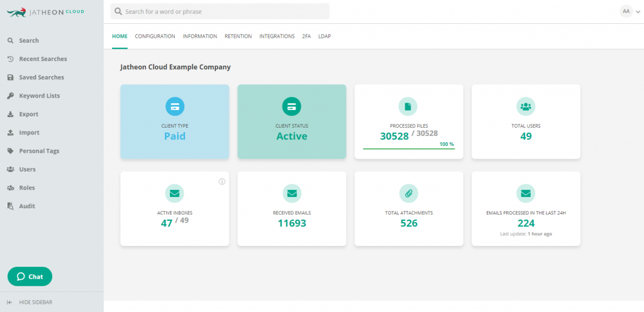Open Saved Searches in the sidebar
644x312 pixels.
pos(42,77)
